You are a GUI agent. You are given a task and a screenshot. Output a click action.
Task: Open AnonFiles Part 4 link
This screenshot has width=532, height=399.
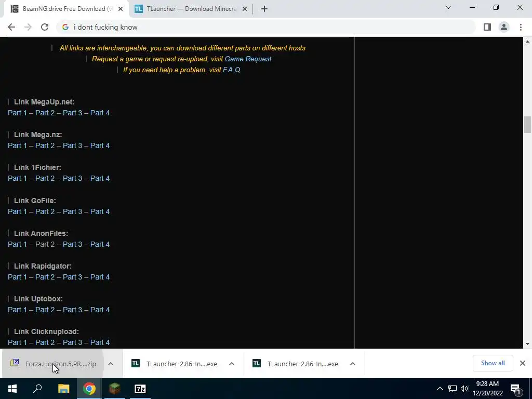coord(100,244)
